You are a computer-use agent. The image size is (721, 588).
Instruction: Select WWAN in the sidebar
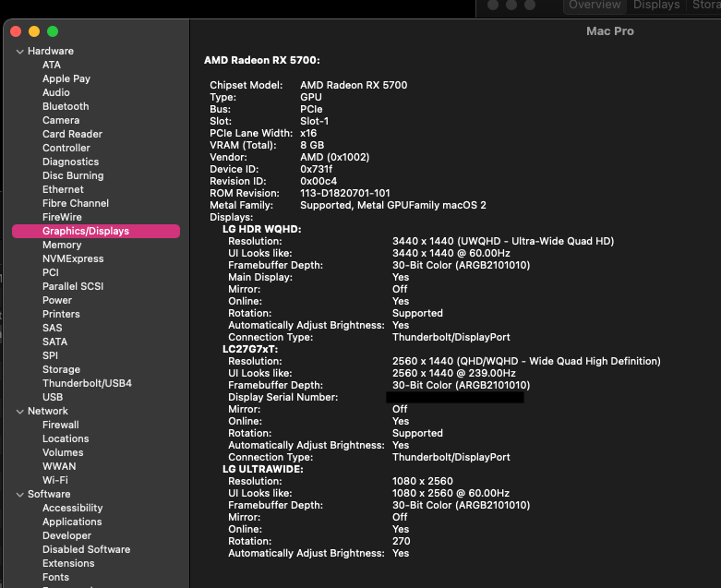(x=59, y=466)
